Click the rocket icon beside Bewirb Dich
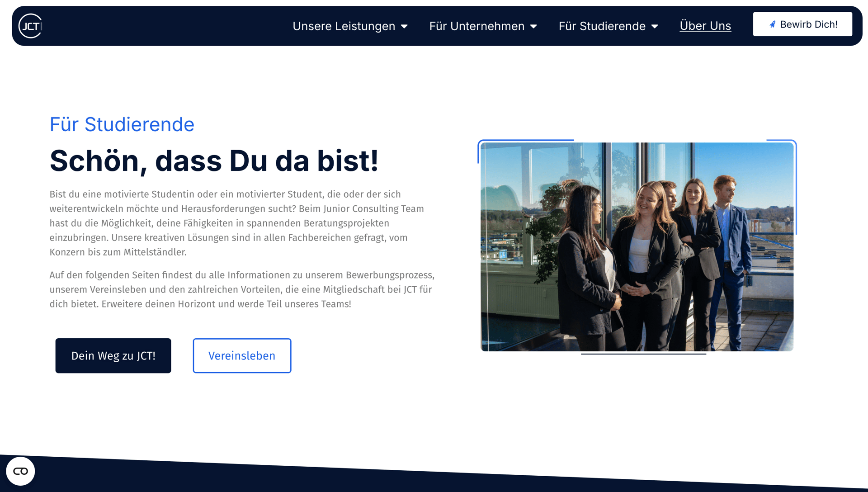The image size is (868, 492). click(772, 24)
